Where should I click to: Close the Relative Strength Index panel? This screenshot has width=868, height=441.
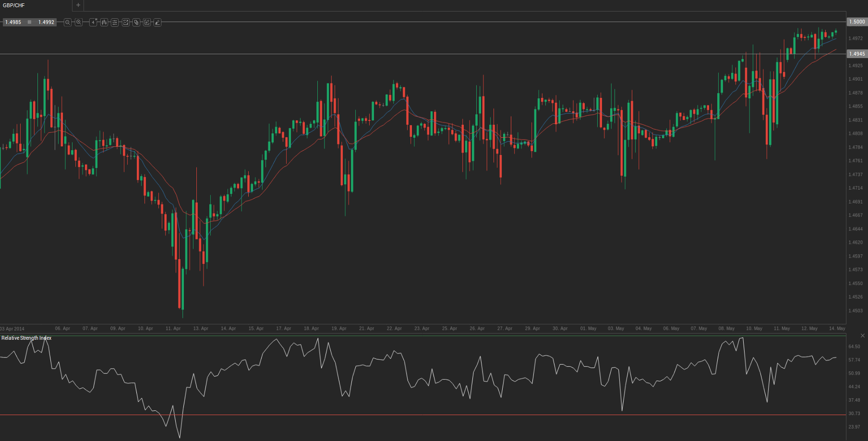pos(862,335)
